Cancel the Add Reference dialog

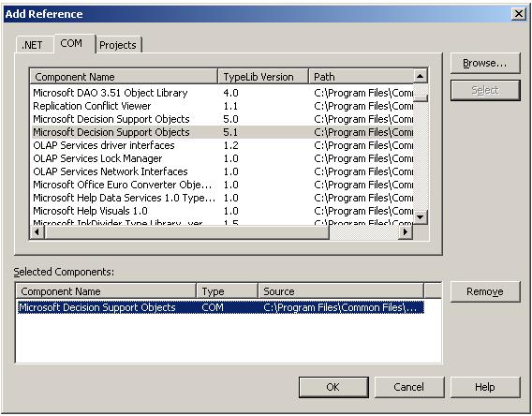click(x=409, y=387)
